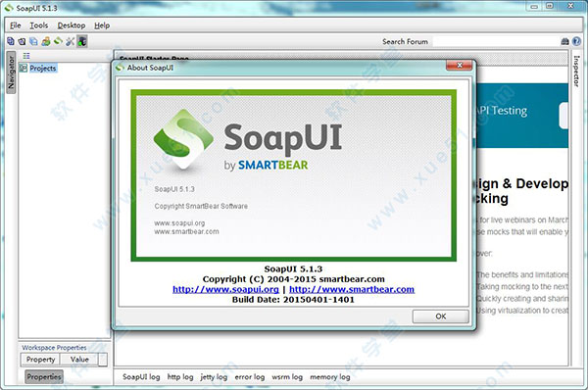Viewport: 588px width, 390px height.
Task: Click the 'Copyright (C) 2004-2015 smartbear.com' text
Action: (x=294, y=279)
